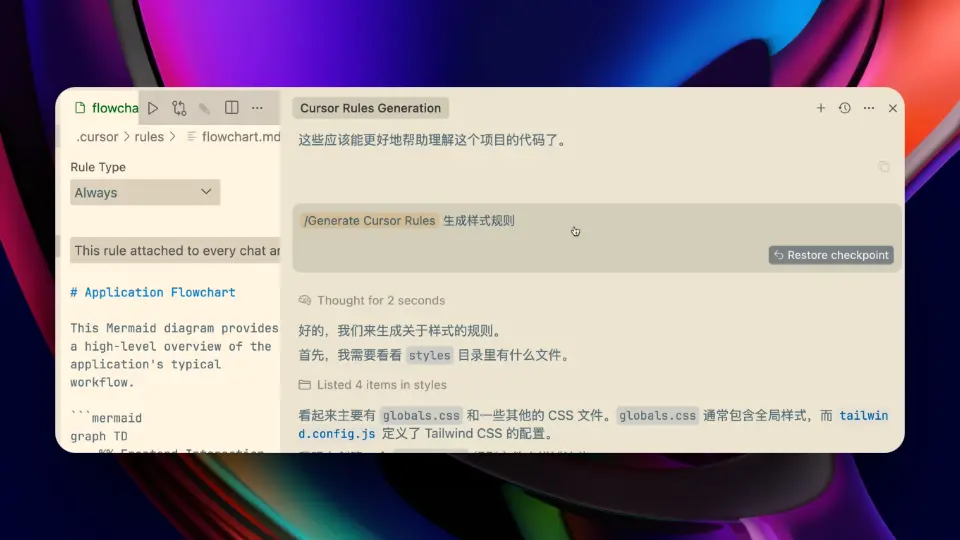
Task: Select the Cursor Rules Generation chat tab
Action: click(370, 108)
